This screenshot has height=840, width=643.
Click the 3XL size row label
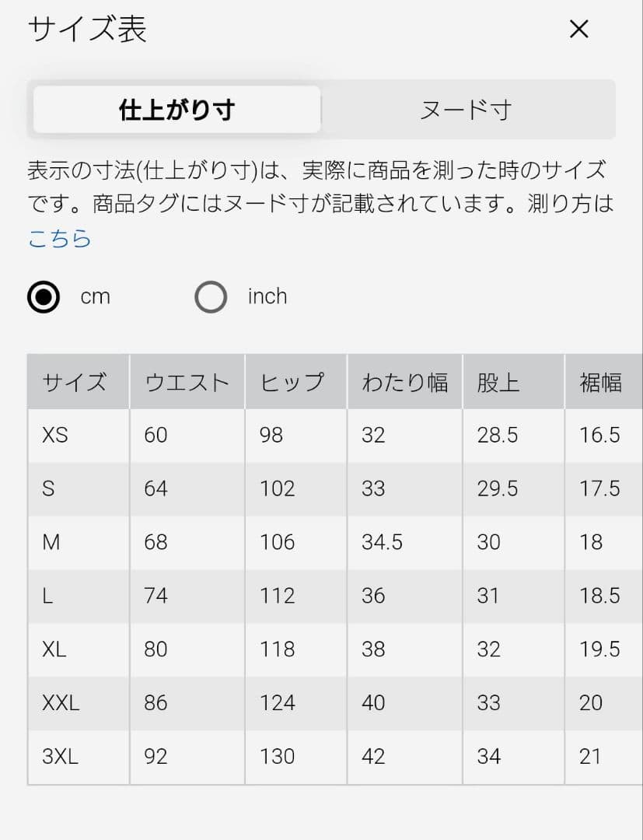pyautogui.click(x=60, y=757)
